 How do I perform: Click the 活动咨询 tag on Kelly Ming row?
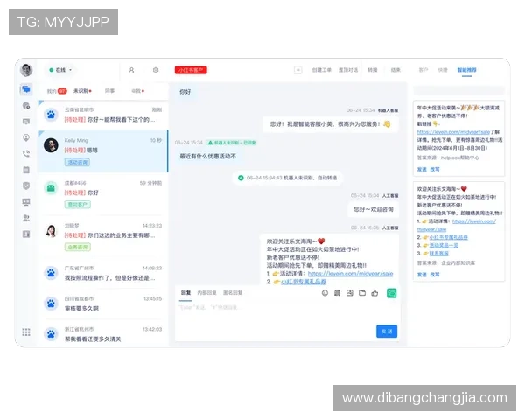77,162
